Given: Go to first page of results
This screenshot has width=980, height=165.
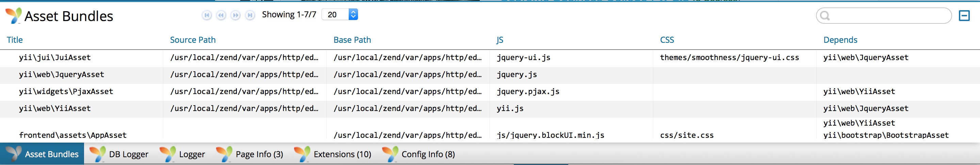Looking at the screenshot, I should click(207, 15).
